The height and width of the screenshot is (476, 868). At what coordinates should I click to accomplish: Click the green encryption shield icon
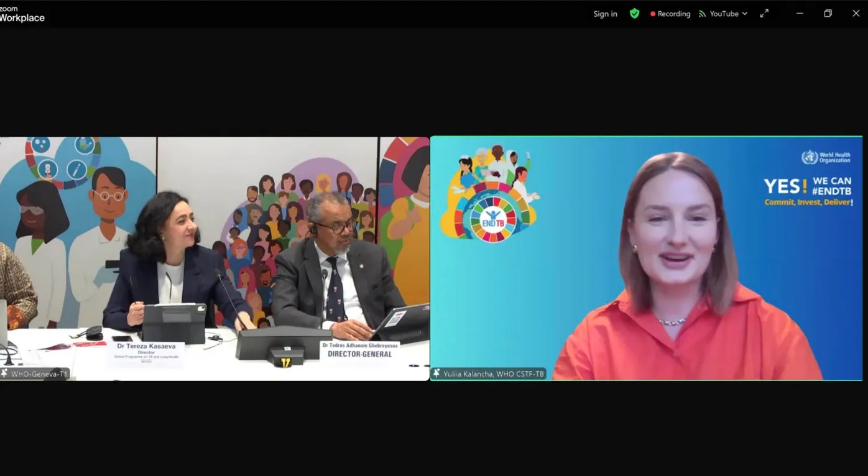point(634,13)
